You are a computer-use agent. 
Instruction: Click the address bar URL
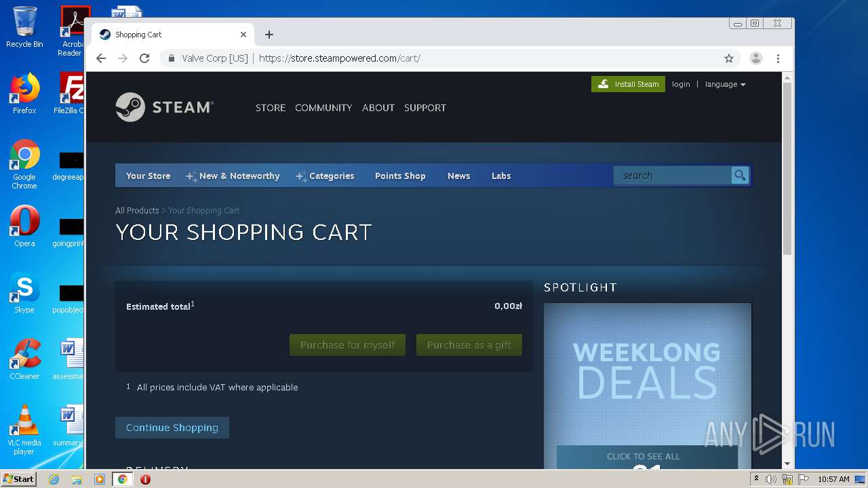tap(339, 58)
